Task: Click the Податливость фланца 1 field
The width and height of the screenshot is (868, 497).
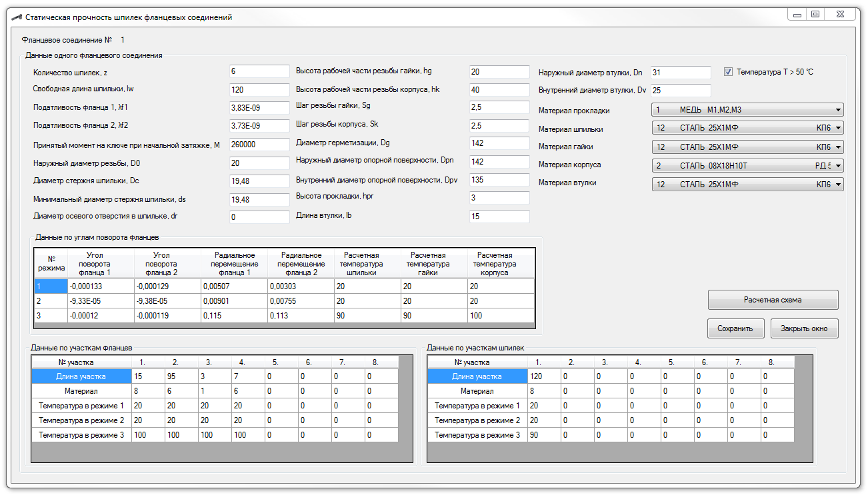Action: coord(259,107)
